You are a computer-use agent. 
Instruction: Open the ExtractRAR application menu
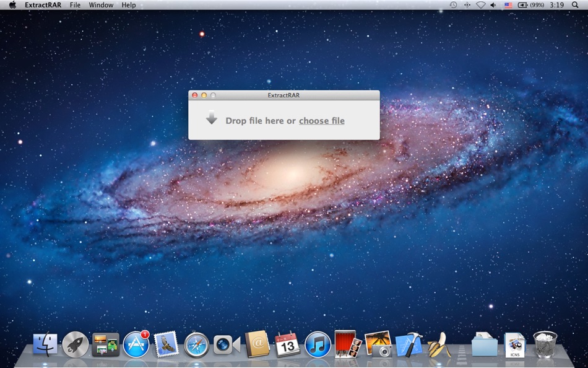pyautogui.click(x=43, y=5)
